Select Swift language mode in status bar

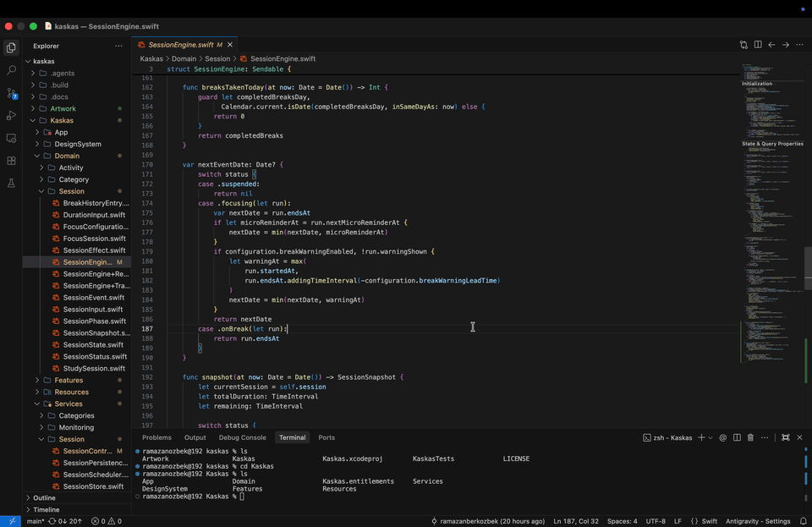[710, 521]
